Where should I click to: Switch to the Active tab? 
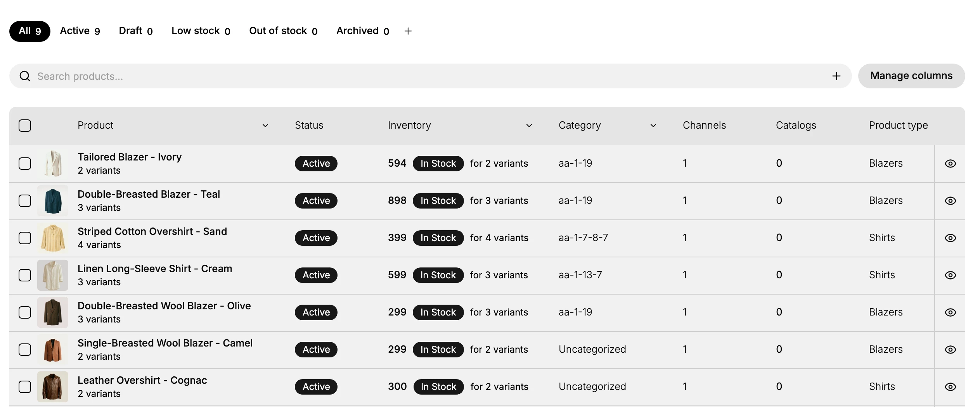(80, 31)
